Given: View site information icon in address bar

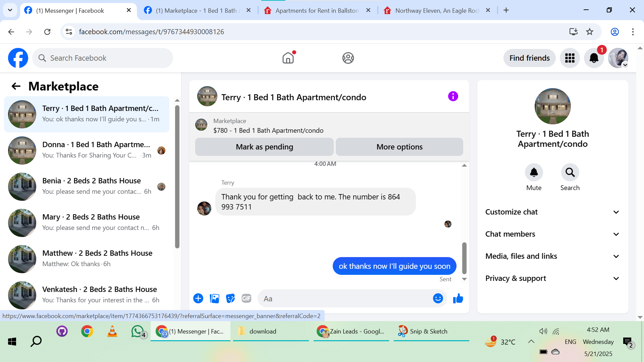Looking at the screenshot, I should click(69, 32).
